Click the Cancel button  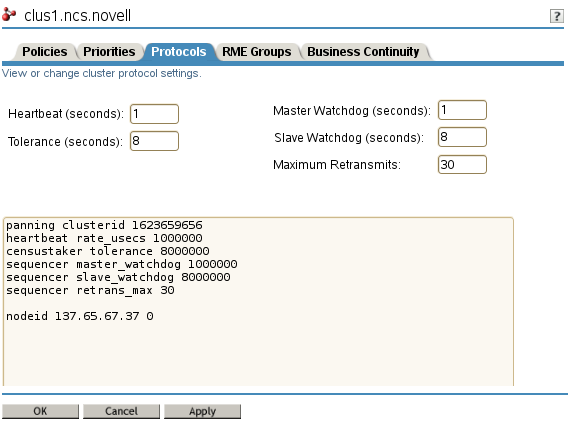[x=121, y=411]
